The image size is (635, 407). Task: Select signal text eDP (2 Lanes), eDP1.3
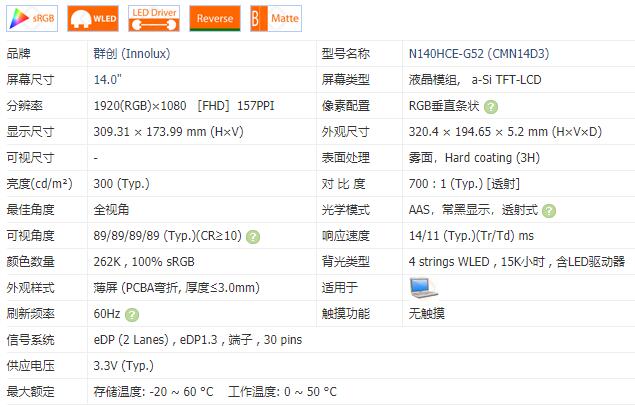pos(156,339)
